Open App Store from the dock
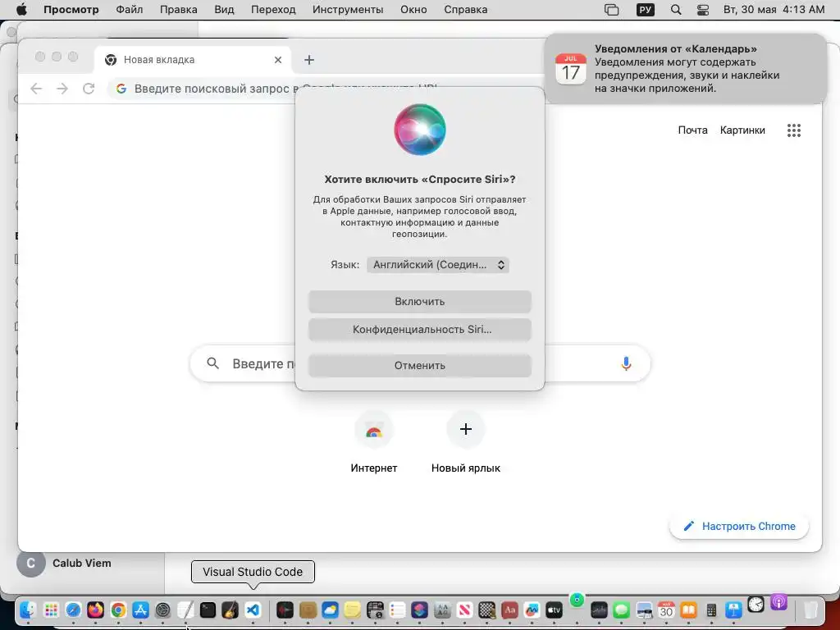 [x=140, y=609]
